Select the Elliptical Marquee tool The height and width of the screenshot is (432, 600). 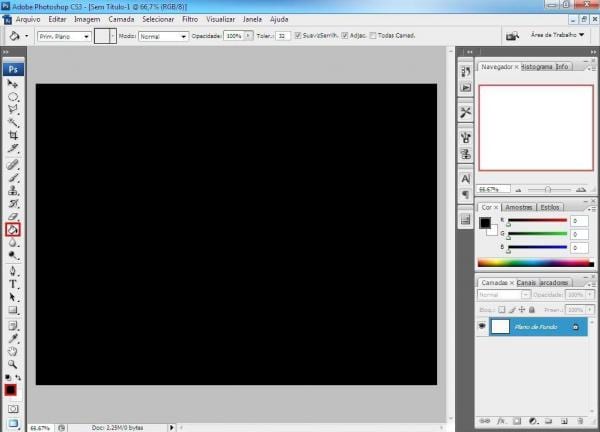[13, 97]
